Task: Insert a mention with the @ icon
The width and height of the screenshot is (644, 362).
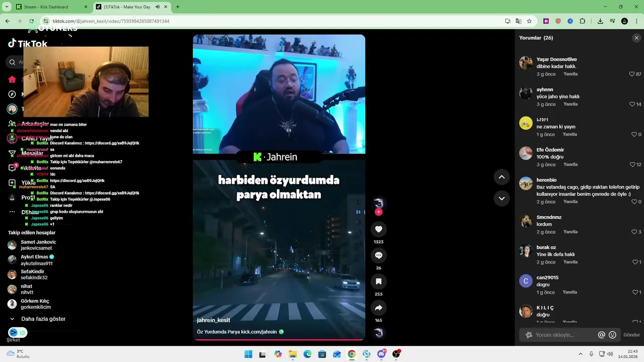Action: coord(601,335)
